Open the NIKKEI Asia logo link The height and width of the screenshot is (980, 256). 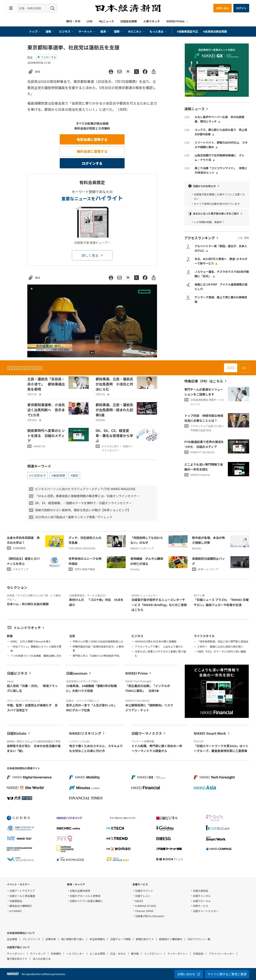click(x=205, y=788)
